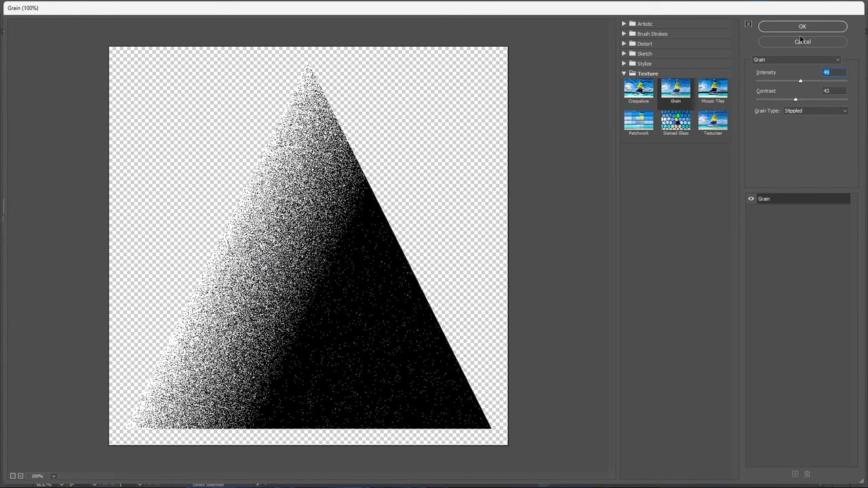Hide the Grain effect layer visibility

point(751,199)
